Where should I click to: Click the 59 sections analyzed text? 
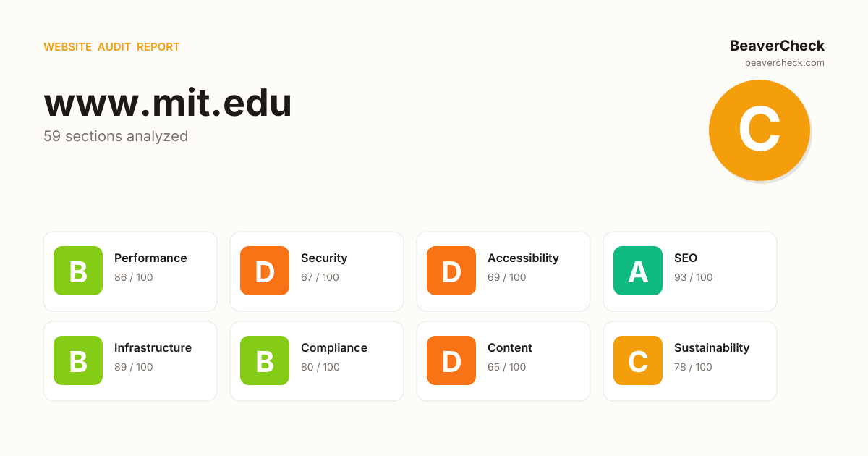(116, 136)
